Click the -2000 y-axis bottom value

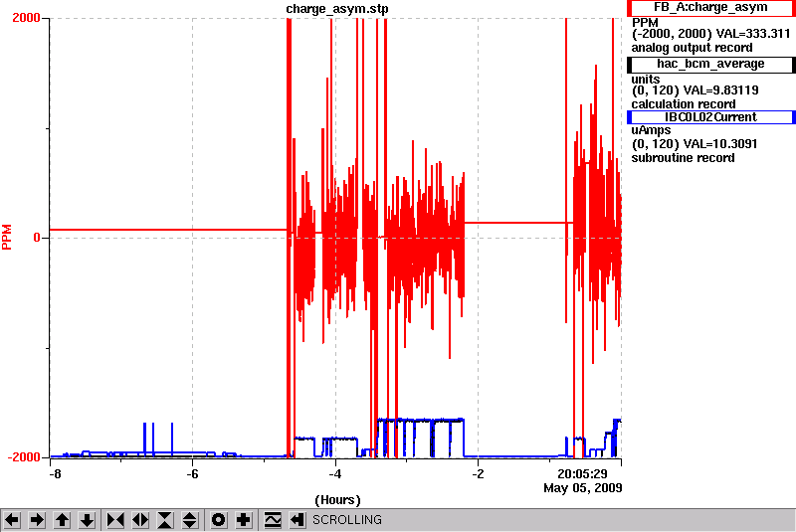[24, 457]
